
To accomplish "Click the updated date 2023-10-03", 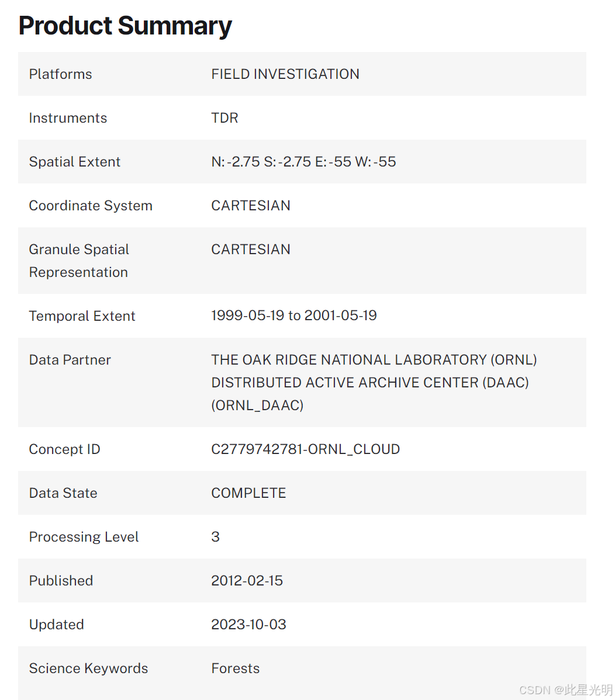I will [248, 625].
